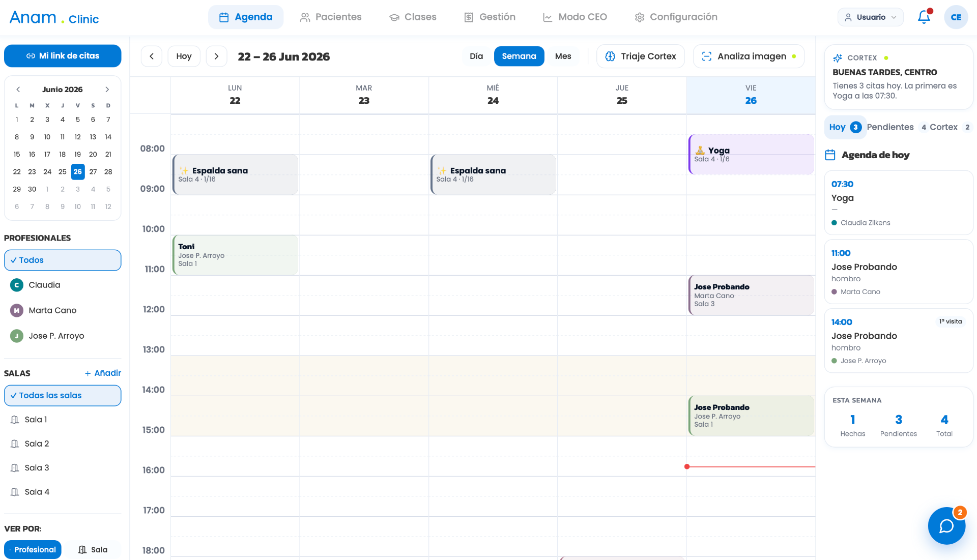Click the Cortex sparkle icon

(837, 58)
